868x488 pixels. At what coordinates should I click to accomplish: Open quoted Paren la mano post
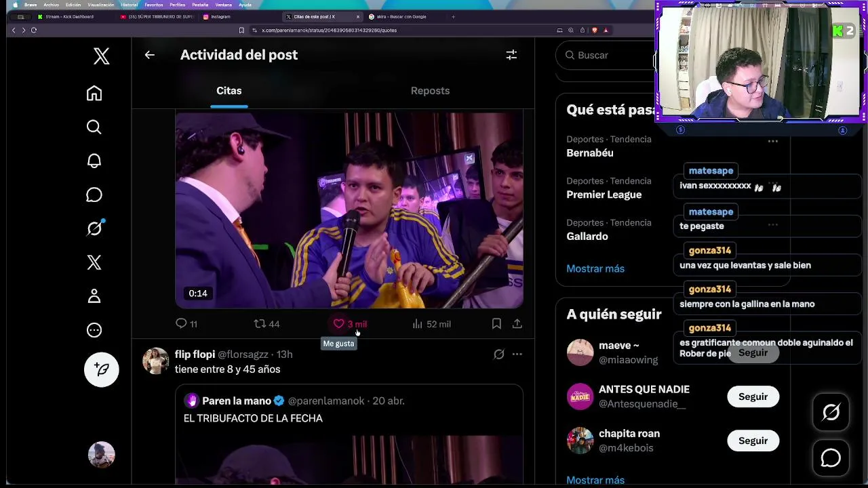349,435
